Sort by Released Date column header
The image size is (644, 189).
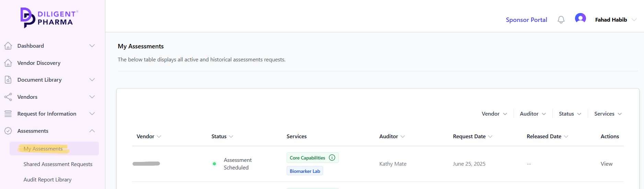coord(548,137)
